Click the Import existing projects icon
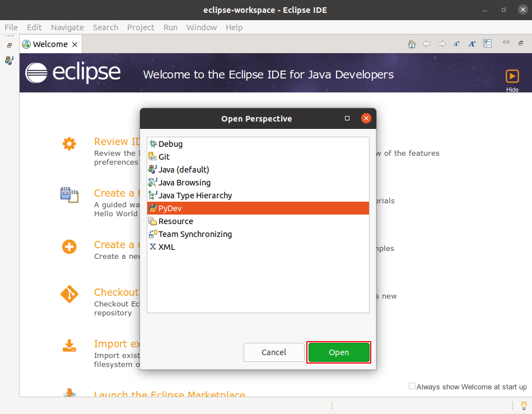The height and width of the screenshot is (414, 532). [x=69, y=346]
